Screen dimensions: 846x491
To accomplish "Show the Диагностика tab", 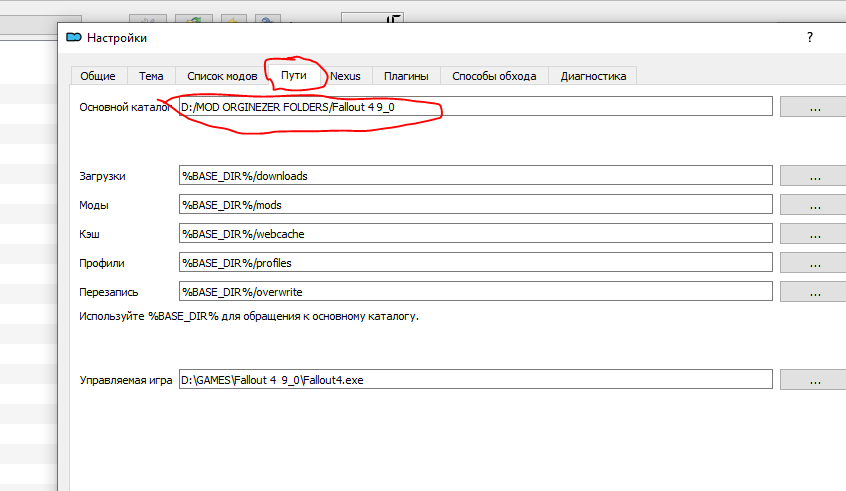I will (593, 76).
